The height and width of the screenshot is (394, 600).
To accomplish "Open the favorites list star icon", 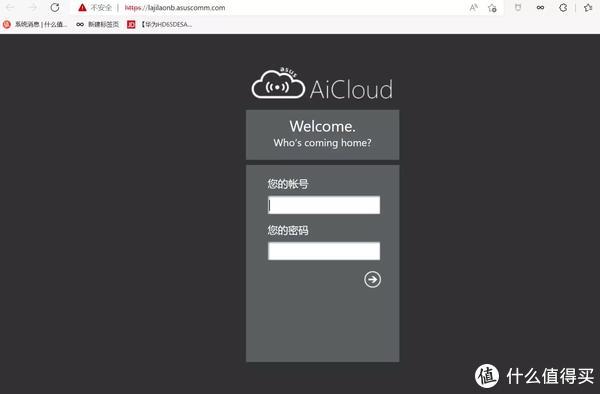I will click(588, 7).
